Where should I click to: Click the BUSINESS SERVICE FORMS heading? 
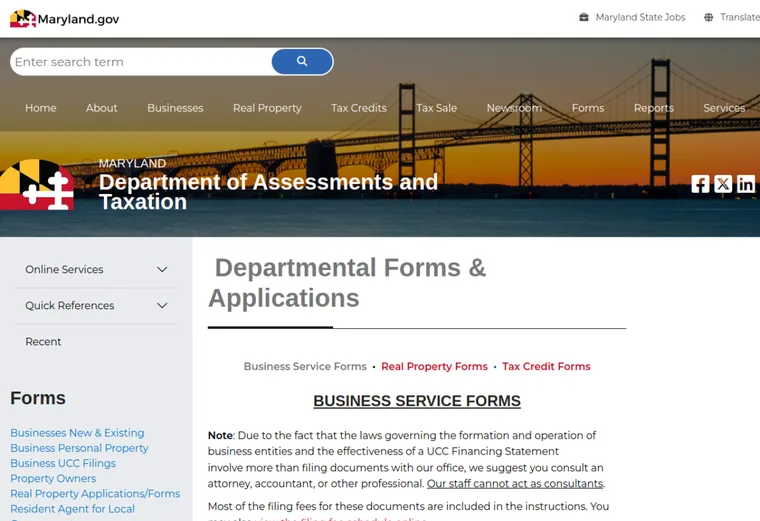[x=417, y=401]
